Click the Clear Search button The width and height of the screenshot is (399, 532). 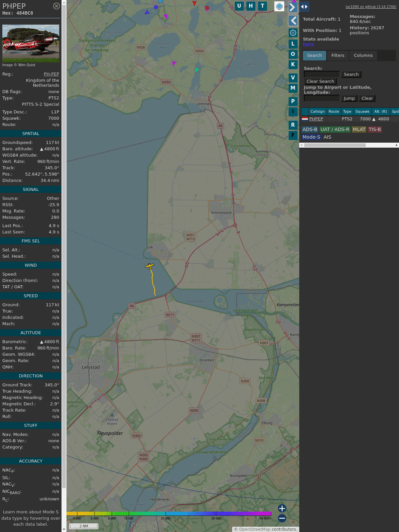click(x=320, y=81)
